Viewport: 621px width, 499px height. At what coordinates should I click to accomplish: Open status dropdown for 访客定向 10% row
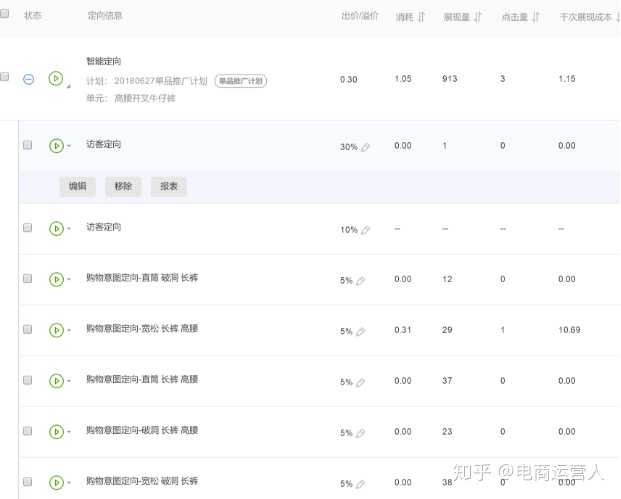click(x=69, y=229)
